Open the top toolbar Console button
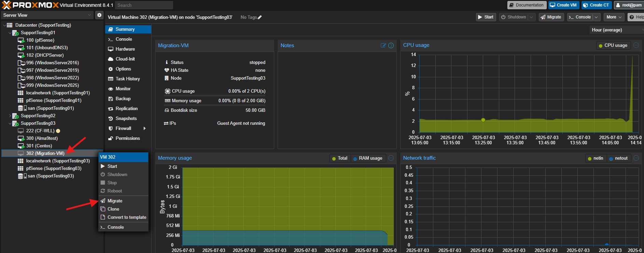 [x=580, y=17]
